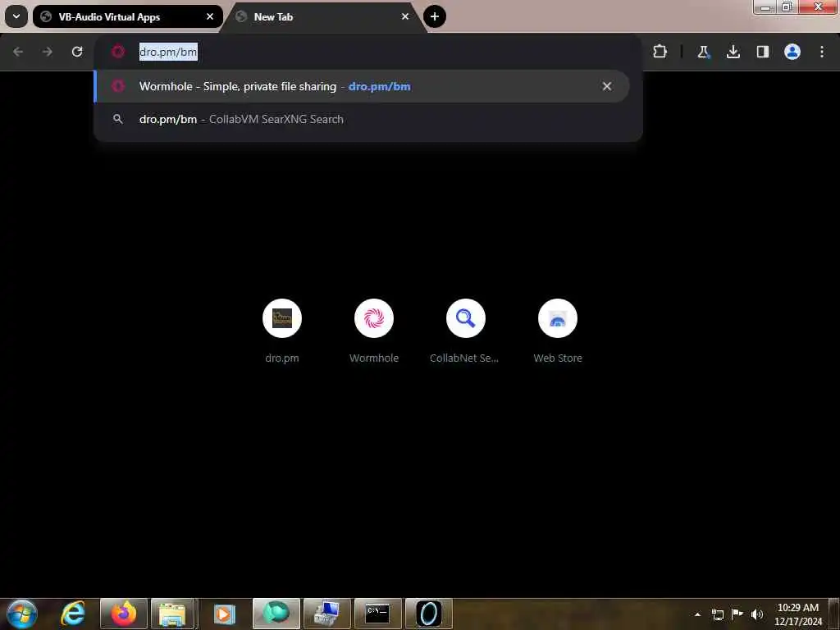Click the Wormhole favicon in address bar
Viewport: 840px width, 630px height.
click(118, 52)
